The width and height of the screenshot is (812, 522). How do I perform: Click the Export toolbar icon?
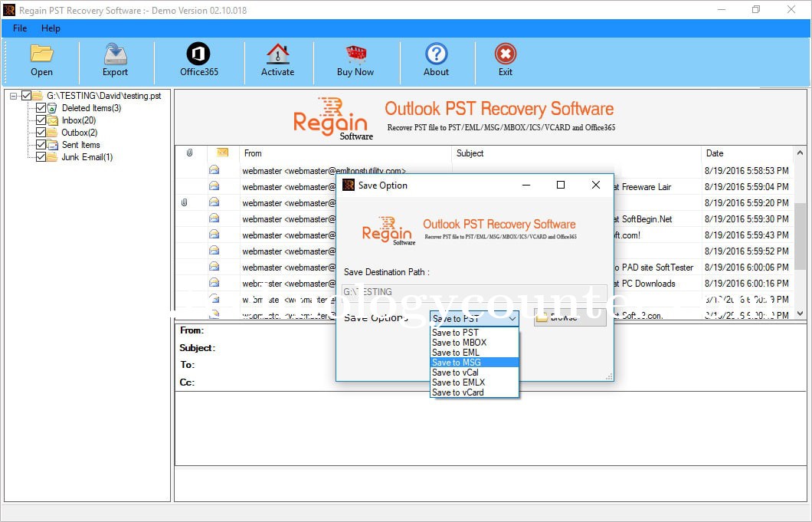[x=115, y=54]
